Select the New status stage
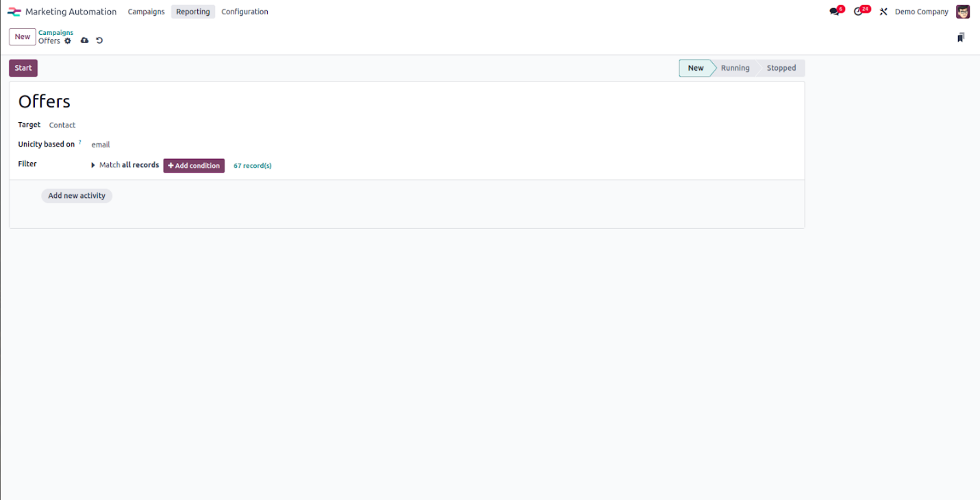 pos(696,68)
